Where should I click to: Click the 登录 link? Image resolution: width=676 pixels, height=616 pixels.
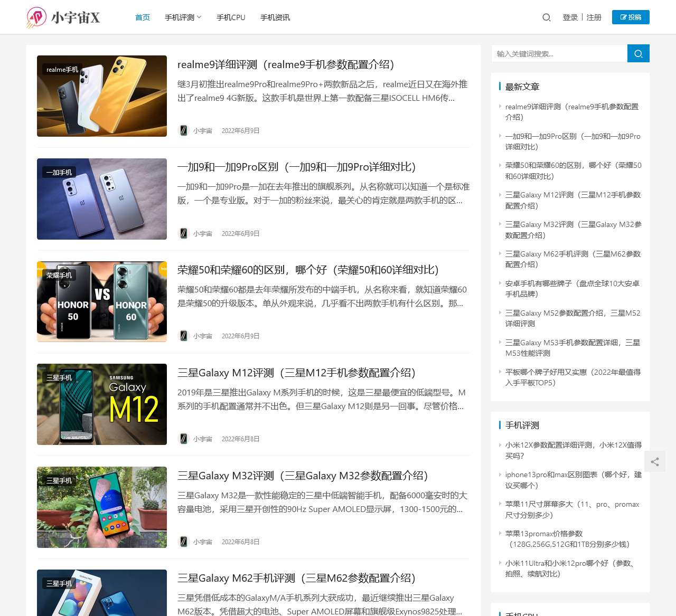(570, 17)
